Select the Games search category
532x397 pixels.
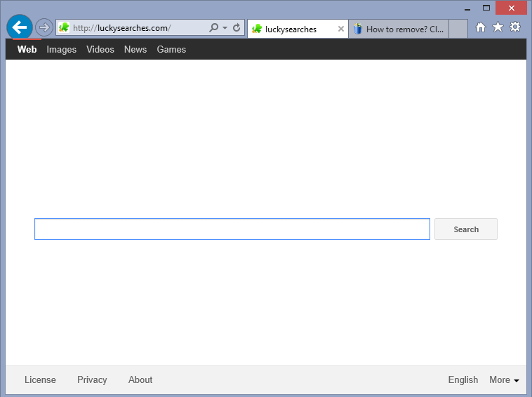coord(171,50)
